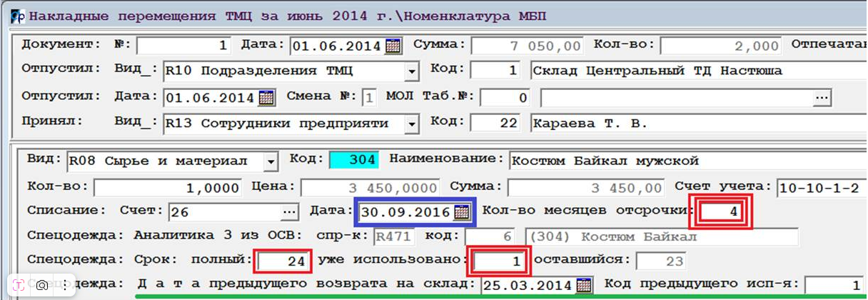Click ellipsis button next to Счет 26

click(x=288, y=212)
